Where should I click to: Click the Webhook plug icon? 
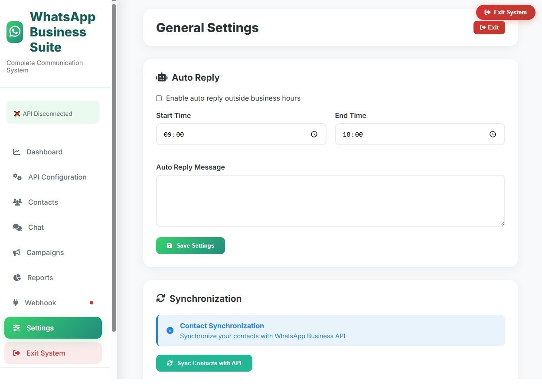coord(16,303)
